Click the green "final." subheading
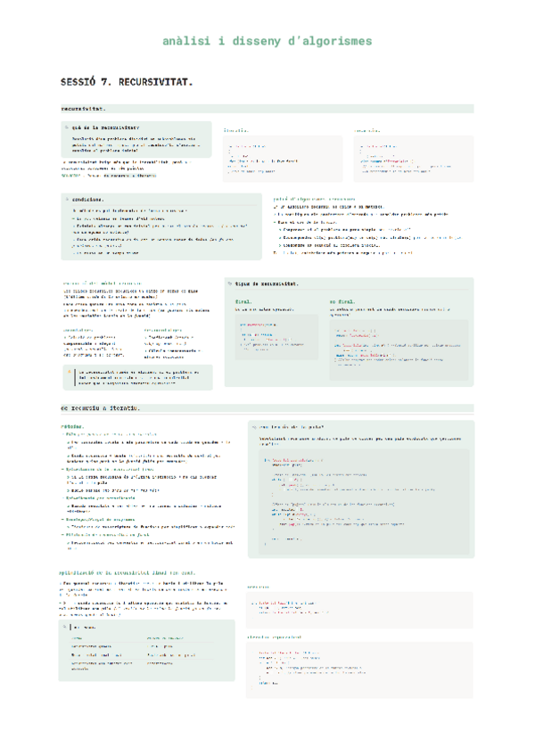Screen dimensions: 535x756 [243, 302]
